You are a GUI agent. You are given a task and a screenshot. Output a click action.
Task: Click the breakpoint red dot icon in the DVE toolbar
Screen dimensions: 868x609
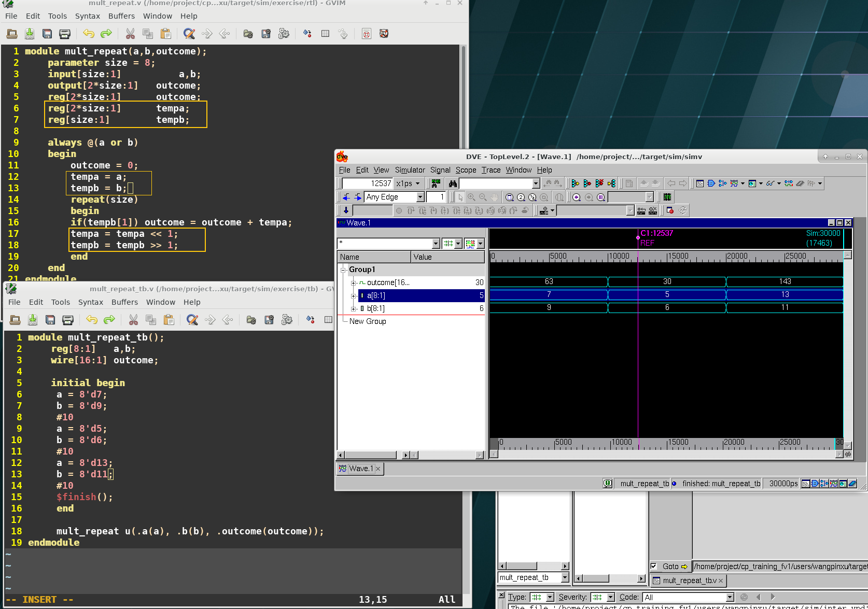click(x=670, y=210)
